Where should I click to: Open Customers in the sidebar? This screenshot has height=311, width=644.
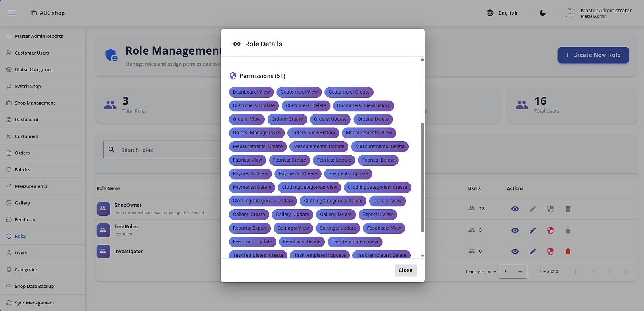[x=43, y=136]
